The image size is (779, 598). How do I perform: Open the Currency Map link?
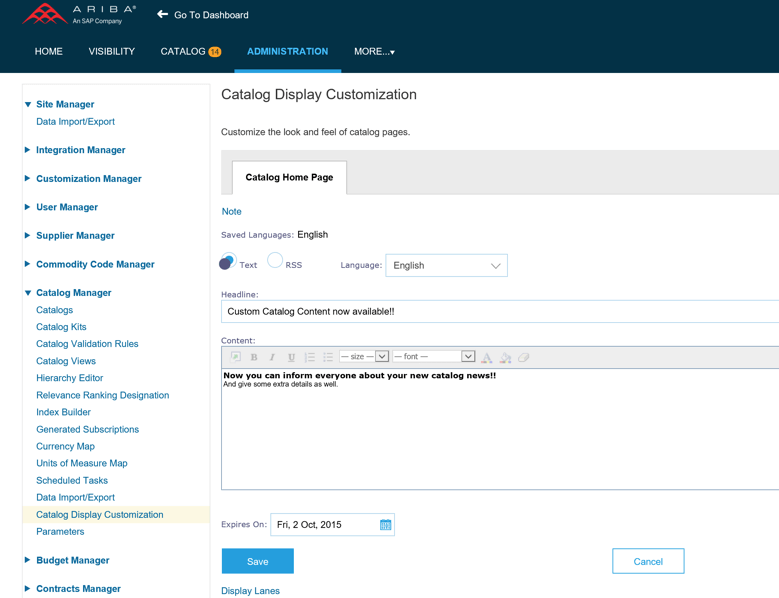pyautogui.click(x=66, y=446)
